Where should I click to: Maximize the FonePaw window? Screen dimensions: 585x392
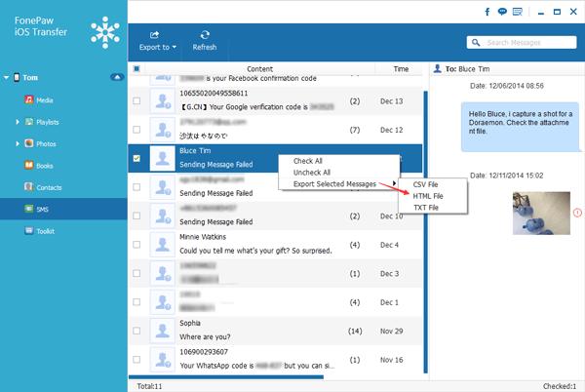[557, 12]
